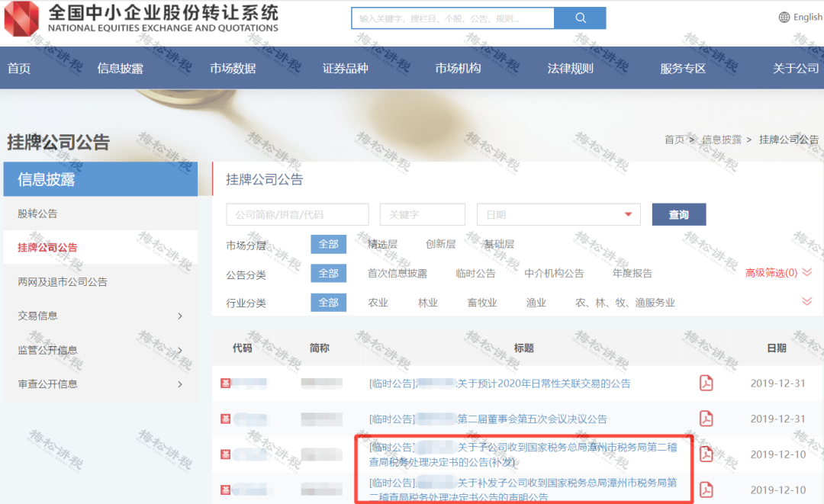Viewport: 824px width, 504px height.
Task: Open the 日期 date dropdown
Action: (558, 214)
